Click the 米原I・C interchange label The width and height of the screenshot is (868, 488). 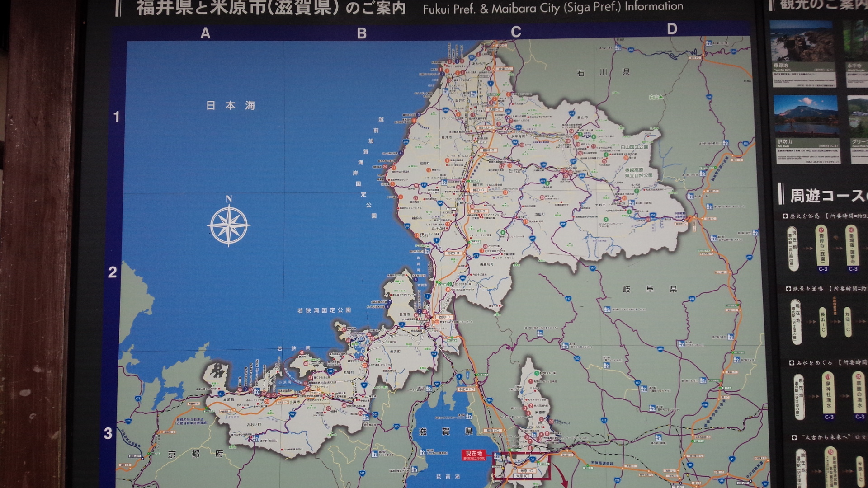point(527,471)
